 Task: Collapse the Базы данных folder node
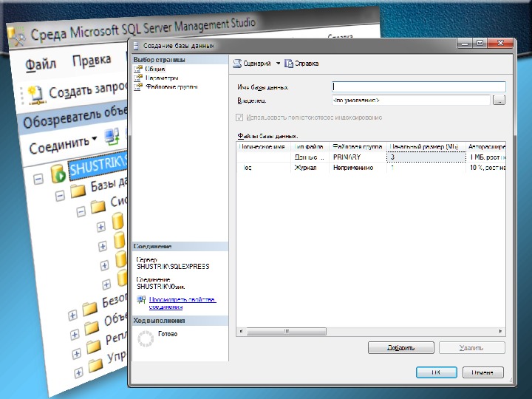[60, 196]
